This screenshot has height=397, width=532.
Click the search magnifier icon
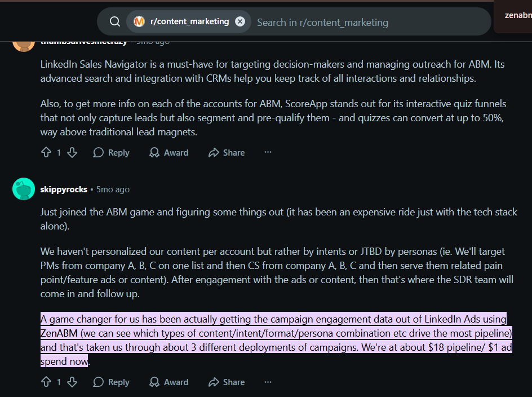tap(115, 22)
